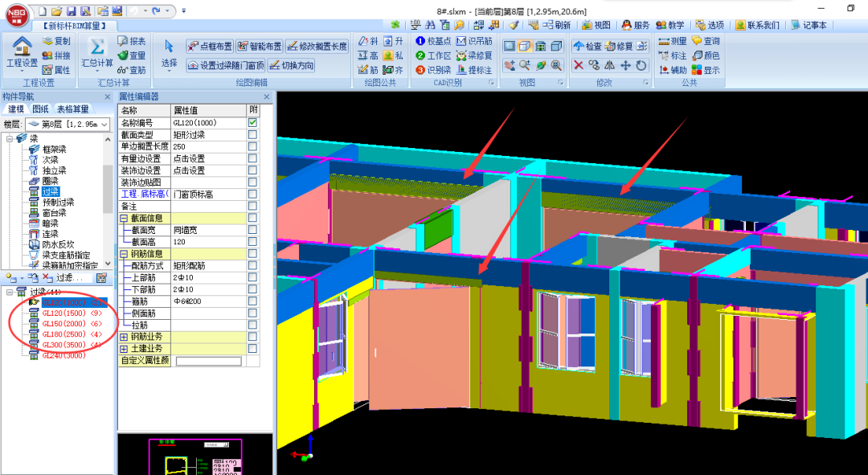868x475 pixels.
Task: Click 识吊筋 in CAD识别 group
Action: 474,41
